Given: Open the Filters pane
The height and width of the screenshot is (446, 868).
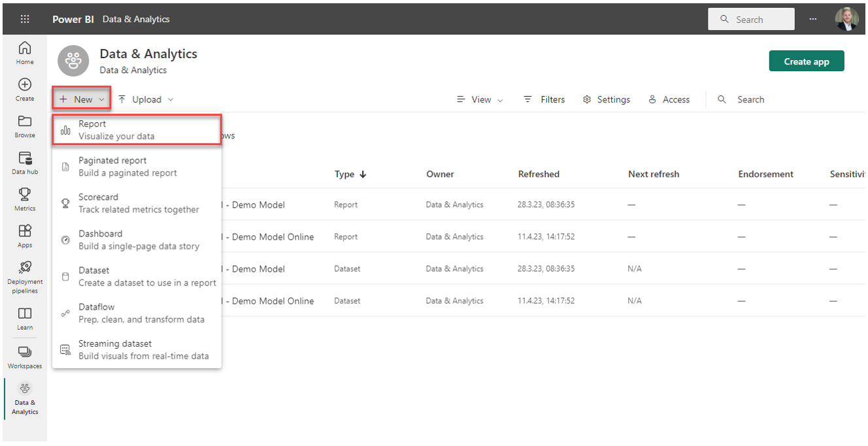Looking at the screenshot, I should [544, 99].
